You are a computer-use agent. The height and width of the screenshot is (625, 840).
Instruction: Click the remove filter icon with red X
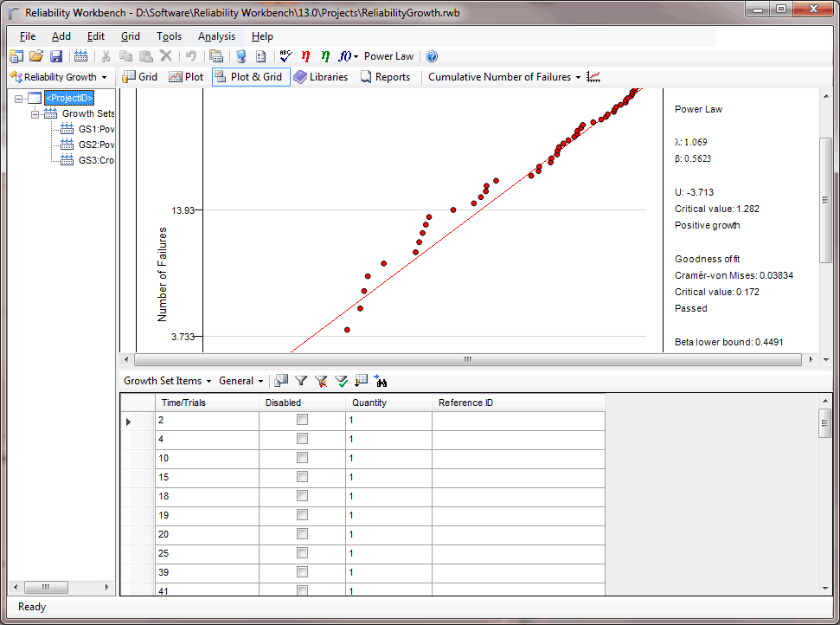click(x=321, y=381)
